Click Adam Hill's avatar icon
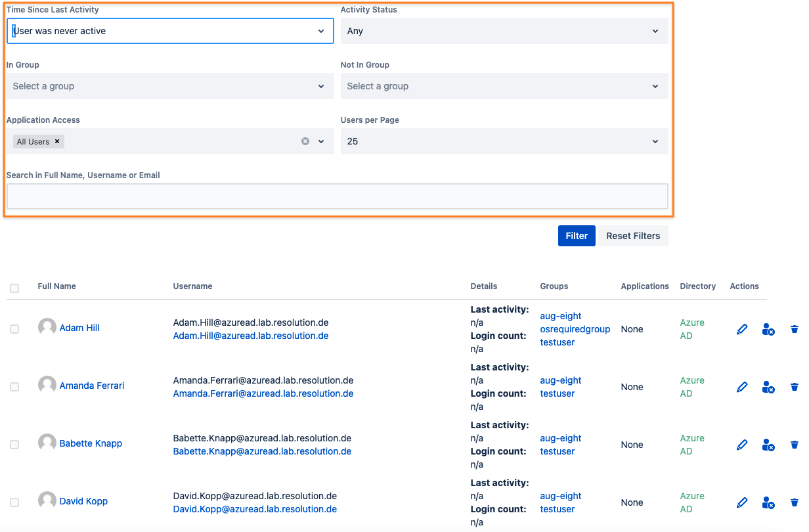 tap(47, 327)
